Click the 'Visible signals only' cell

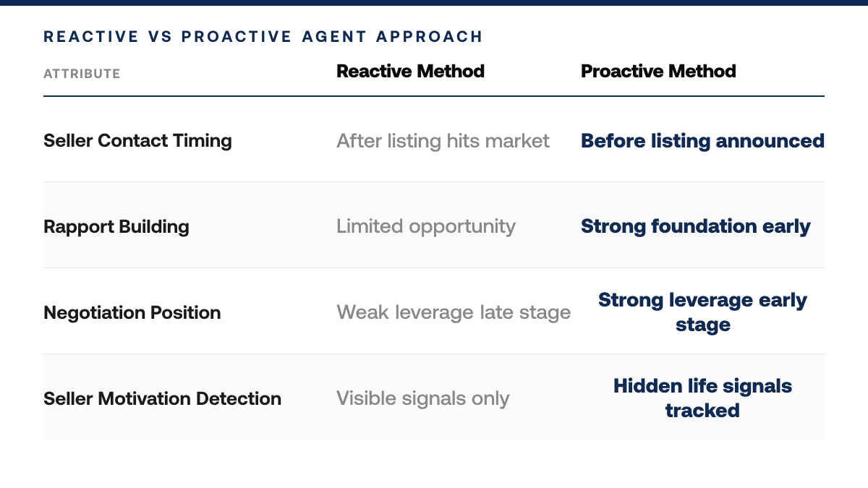pyautogui.click(x=423, y=398)
